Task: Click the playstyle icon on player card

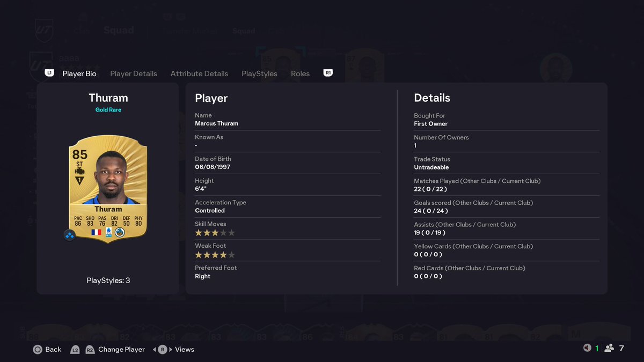Action: tap(79, 172)
